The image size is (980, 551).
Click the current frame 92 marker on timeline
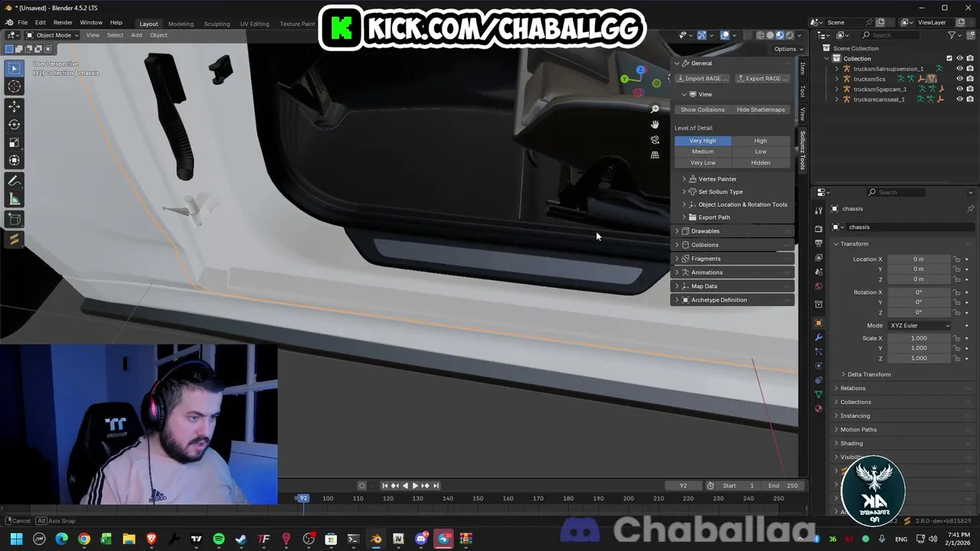[x=303, y=498]
